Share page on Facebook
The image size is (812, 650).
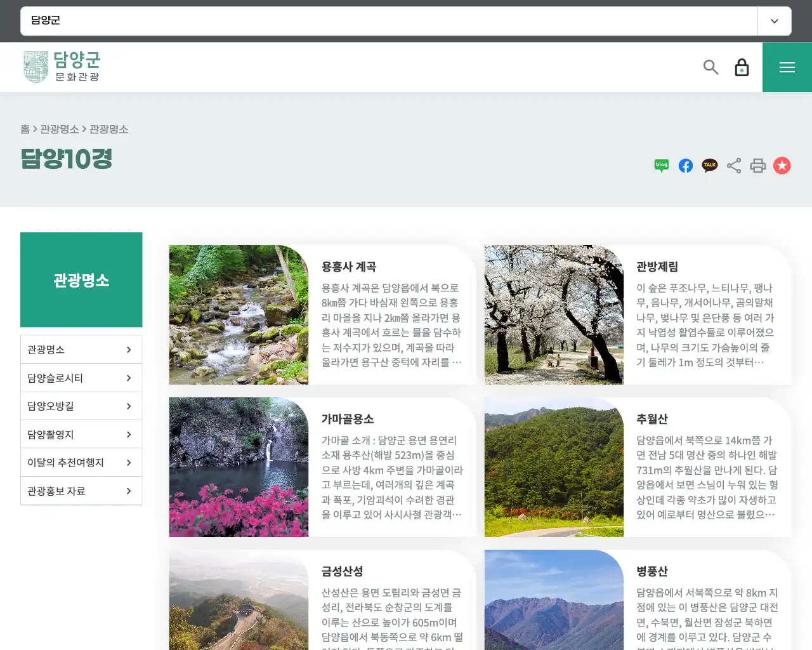[685, 166]
